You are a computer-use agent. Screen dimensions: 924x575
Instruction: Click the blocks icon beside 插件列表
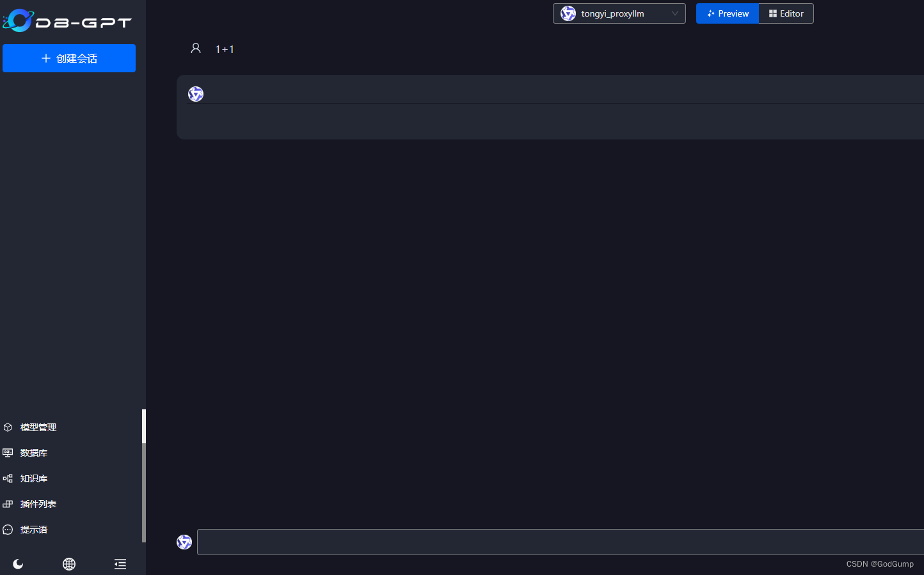[8, 504]
